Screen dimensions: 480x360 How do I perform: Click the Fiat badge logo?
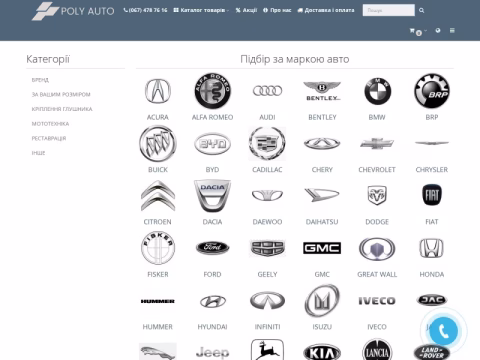[432, 195]
